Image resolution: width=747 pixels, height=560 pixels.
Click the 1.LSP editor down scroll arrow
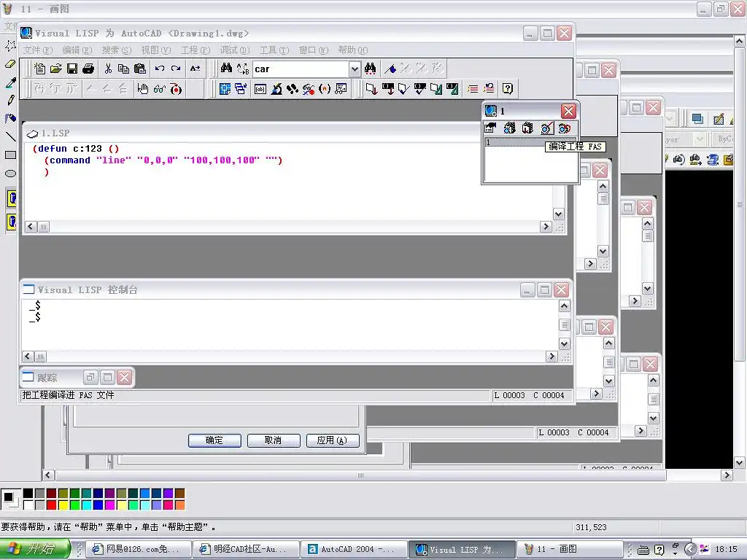[559, 214]
